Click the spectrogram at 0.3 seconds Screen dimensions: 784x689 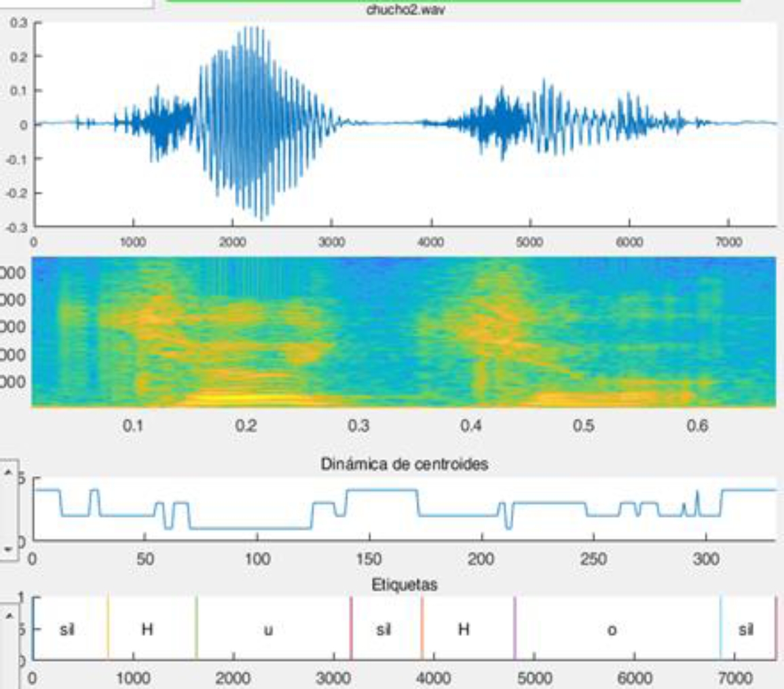(x=359, y=333)
